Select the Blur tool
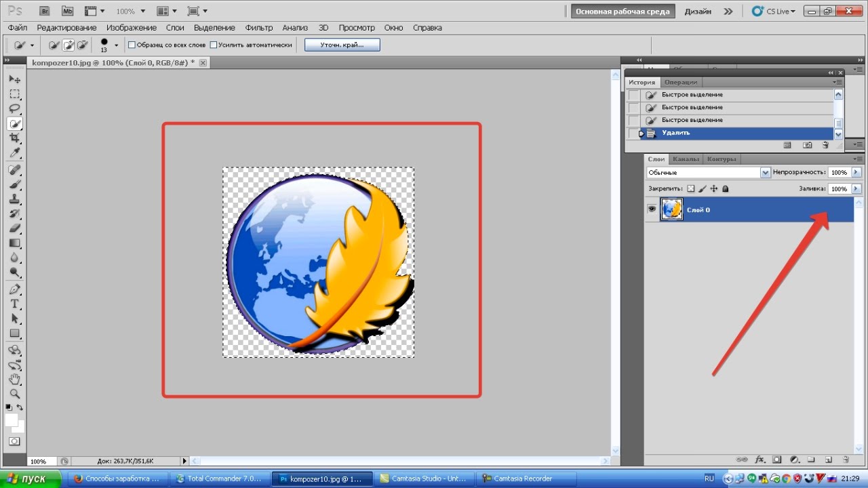 click(x=14, y=258)
